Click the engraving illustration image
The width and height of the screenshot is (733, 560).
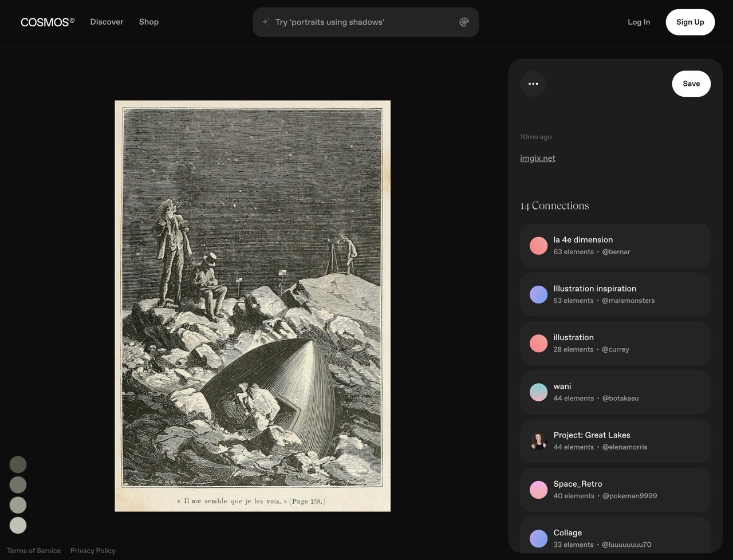(x=253, y=306)
